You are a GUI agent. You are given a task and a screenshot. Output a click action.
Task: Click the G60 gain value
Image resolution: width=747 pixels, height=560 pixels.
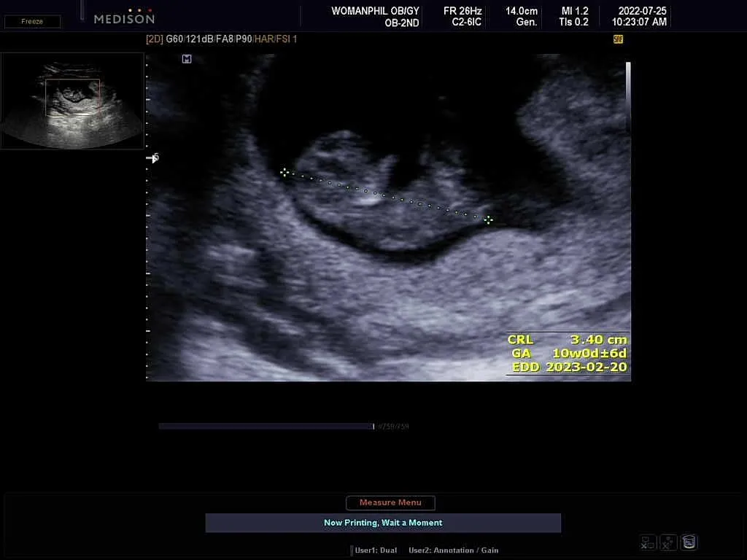(174, 39)
